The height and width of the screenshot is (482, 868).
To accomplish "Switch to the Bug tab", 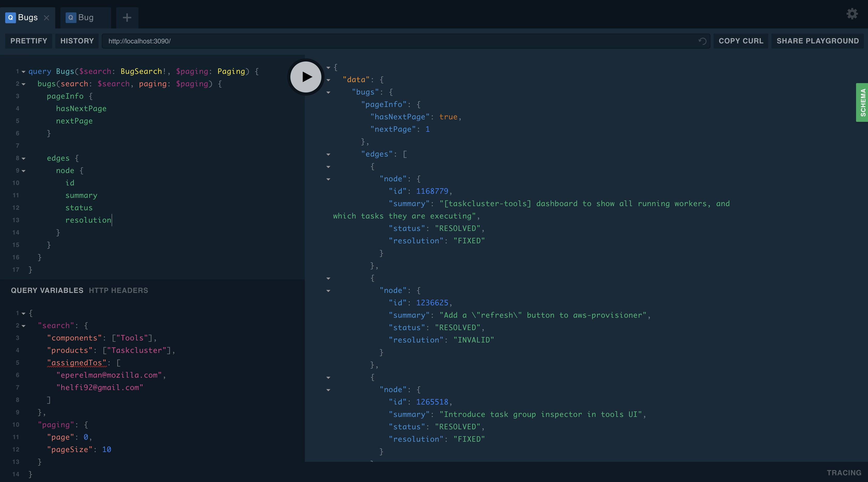I will pyautogui.click(x=86, y=18).
